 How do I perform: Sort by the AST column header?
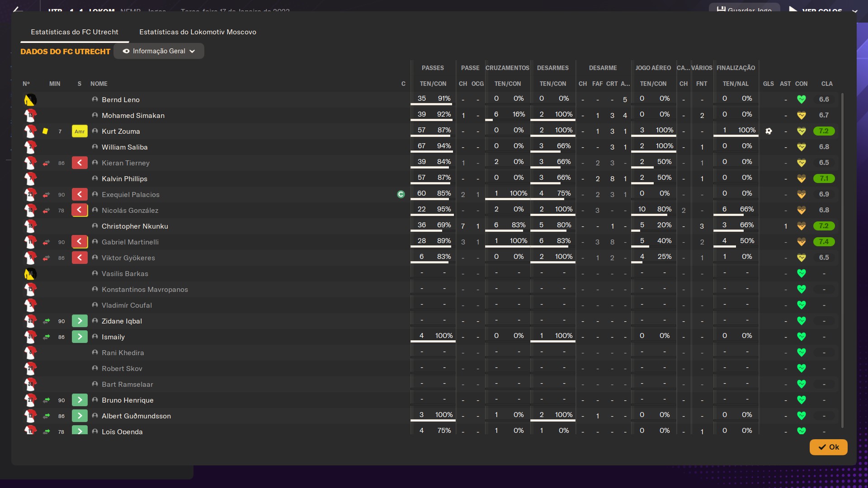tap(785, 84)
